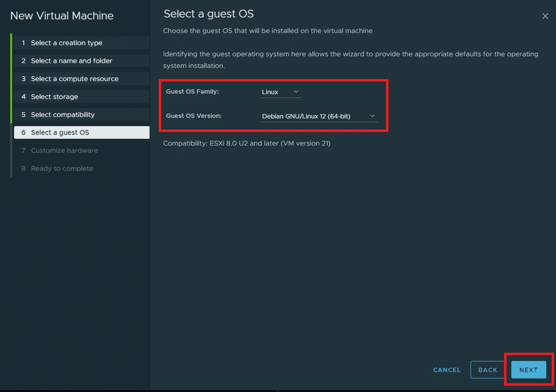Select step 6 Select a guest OS
This screenshot has width=556, height=392.
coord(82,132)
